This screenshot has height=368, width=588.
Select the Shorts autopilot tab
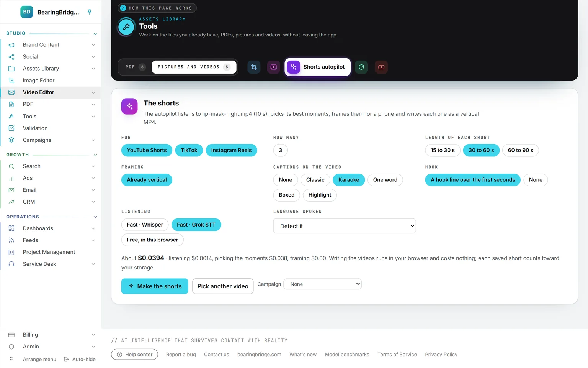tap(317, 67)
